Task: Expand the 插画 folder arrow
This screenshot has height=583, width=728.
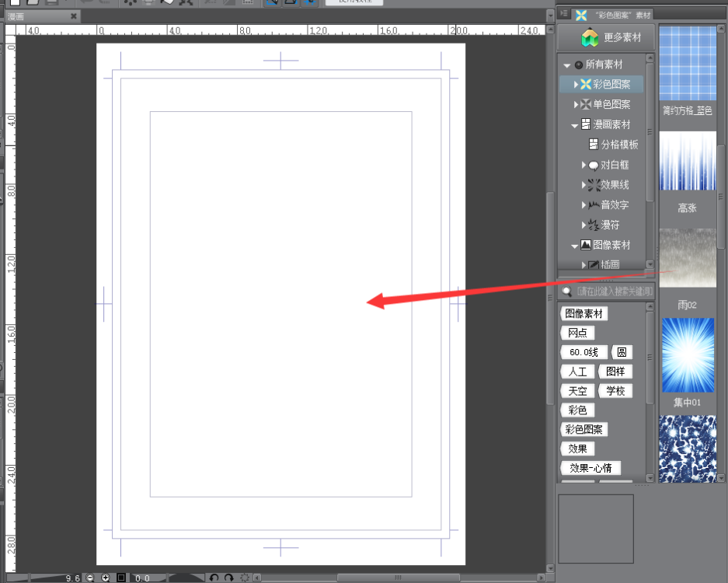Action: pyautogui.click(x=583, y=265)
